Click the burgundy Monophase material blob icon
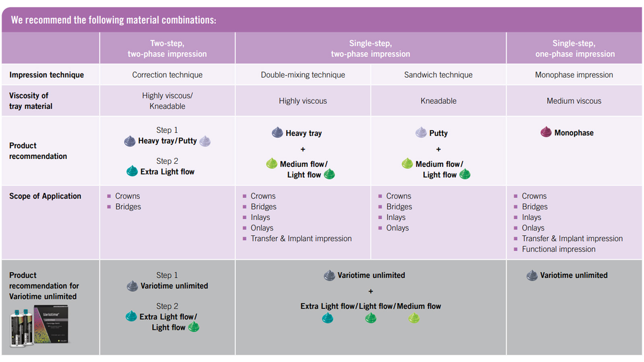This screenshot has width=644, height=362. click(546, 132)
